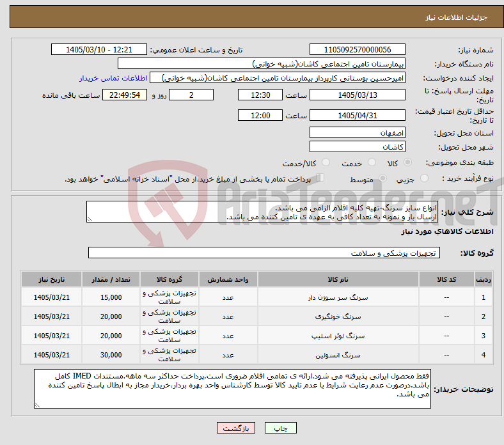This screenshot has width=504, height=445.
Task: Click the remaining time field 22:49:54
Action: (x=124, y=95)
